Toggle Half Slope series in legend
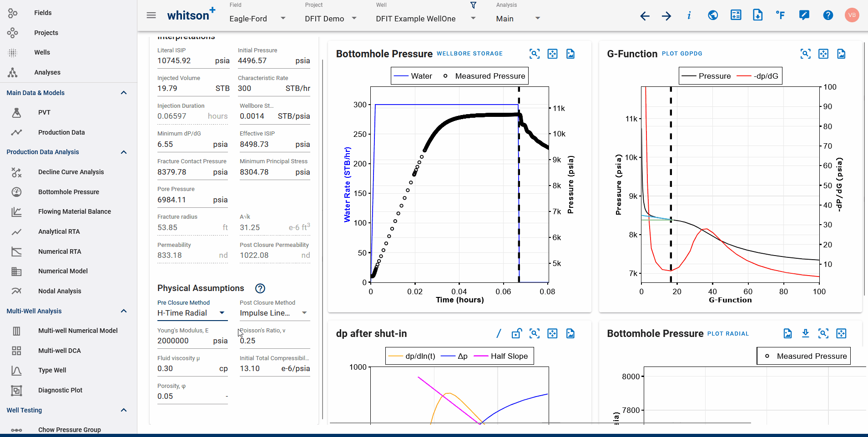Image resolution: width=868 pixels, height=437 pixels. [x=501, y=356]
